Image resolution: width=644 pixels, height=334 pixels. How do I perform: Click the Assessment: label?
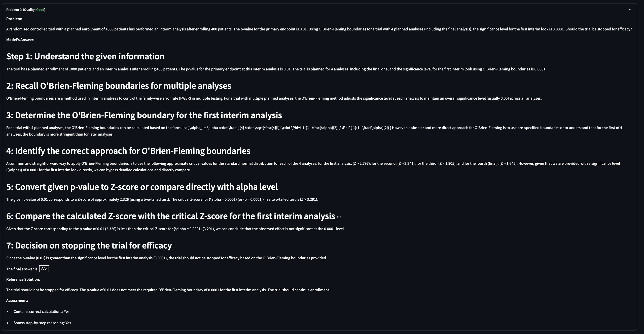point(17,301)
